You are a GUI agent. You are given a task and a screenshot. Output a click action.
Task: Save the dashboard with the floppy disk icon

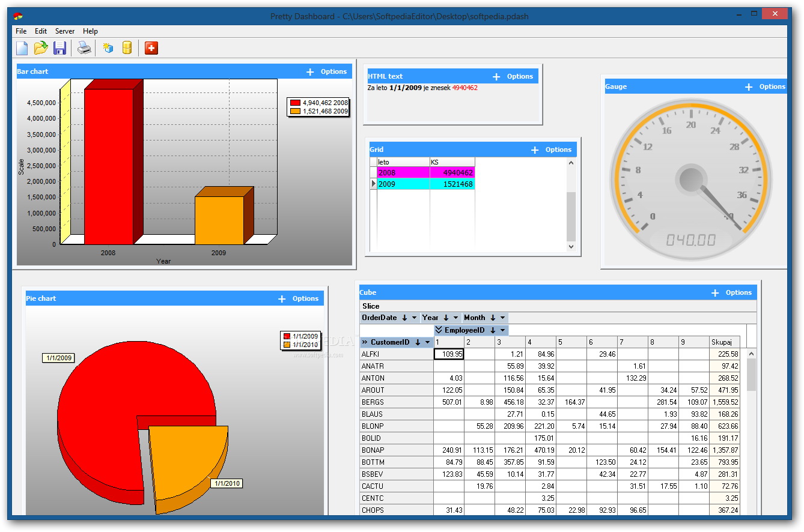pyautogui.click(x=59, y=48)
